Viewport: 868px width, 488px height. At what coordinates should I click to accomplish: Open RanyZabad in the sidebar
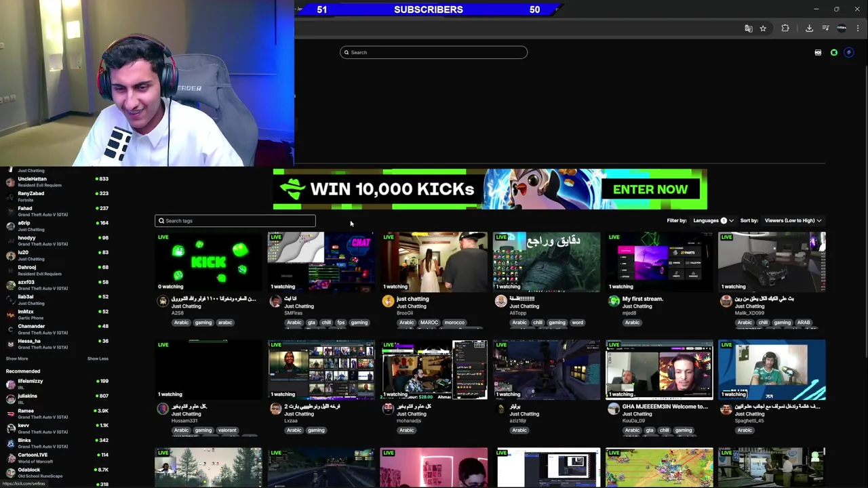(x=58, y=197)
